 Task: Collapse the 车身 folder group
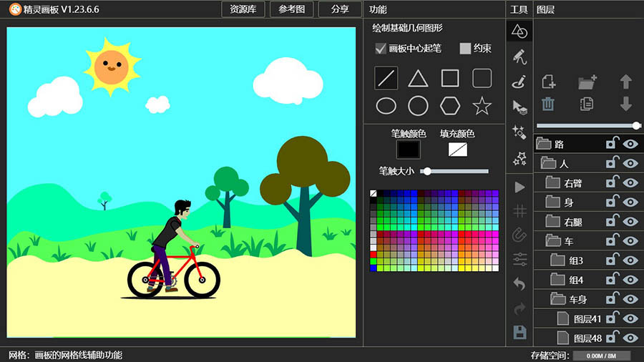(x=558, y=299)
